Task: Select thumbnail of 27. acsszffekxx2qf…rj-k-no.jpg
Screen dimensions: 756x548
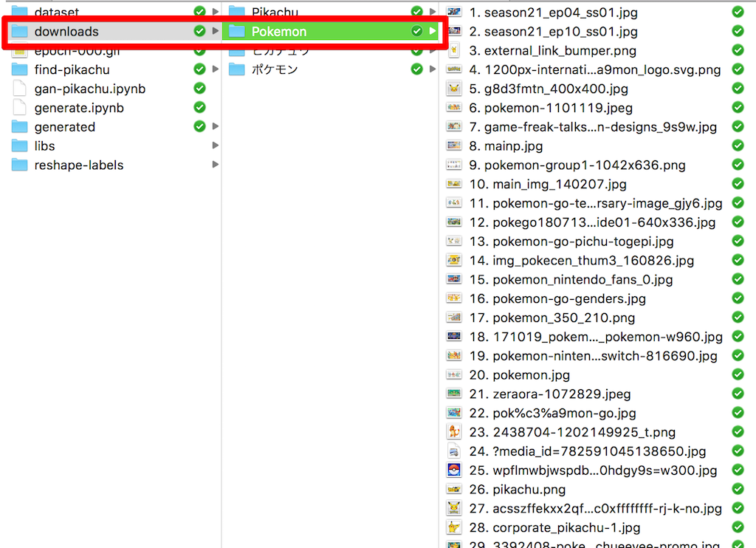Action: pos(454,508)
